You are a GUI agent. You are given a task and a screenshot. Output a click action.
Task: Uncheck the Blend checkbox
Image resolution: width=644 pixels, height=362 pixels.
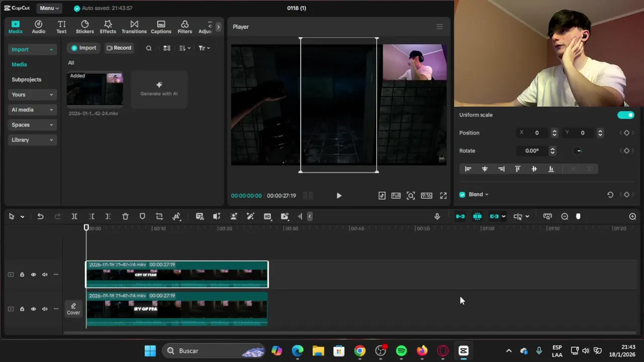[462, 195]
